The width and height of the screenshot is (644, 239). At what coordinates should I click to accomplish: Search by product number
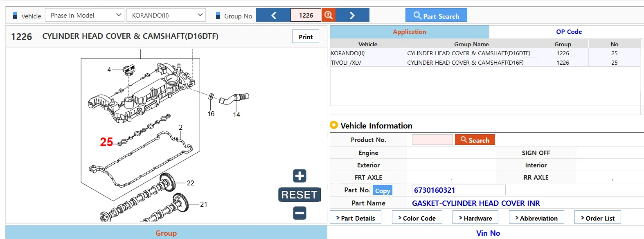tap(475, 140)
